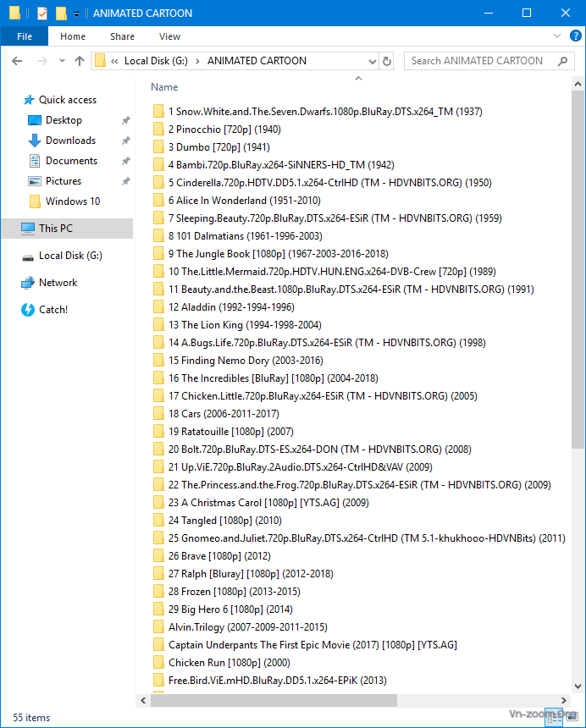Expand the breadcrumb chevron after Local Disk (G:)
Viewport: 586px width, 728px height.
click(197, 61)
